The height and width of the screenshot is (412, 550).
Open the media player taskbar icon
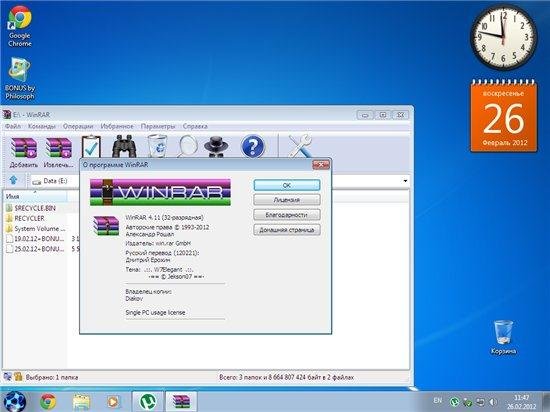(113, 402)
